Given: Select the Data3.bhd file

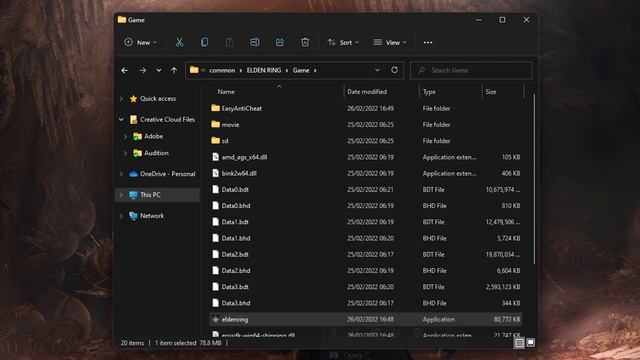Looking at the screenshot, I should pyautogui.click(x=236, y=303).
